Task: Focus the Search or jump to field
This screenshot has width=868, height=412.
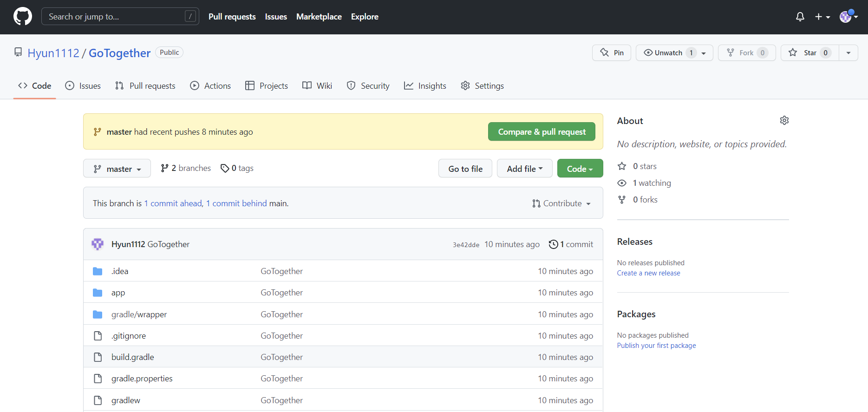Action: click(120, 16)
